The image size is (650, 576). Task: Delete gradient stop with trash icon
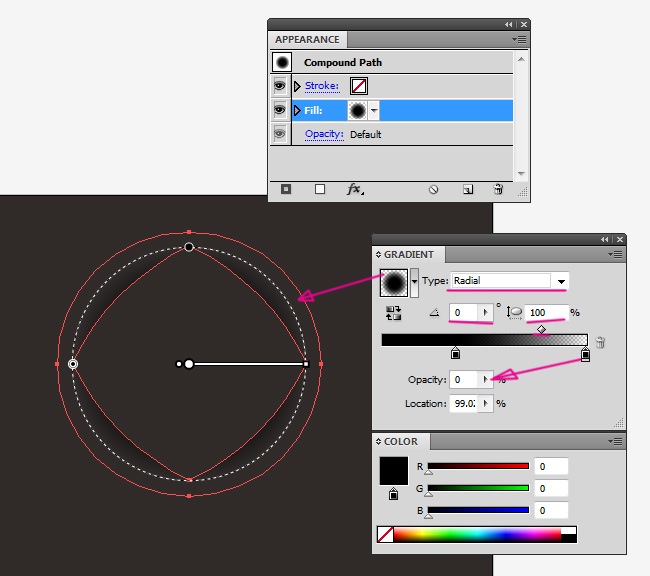click(600, 342)
